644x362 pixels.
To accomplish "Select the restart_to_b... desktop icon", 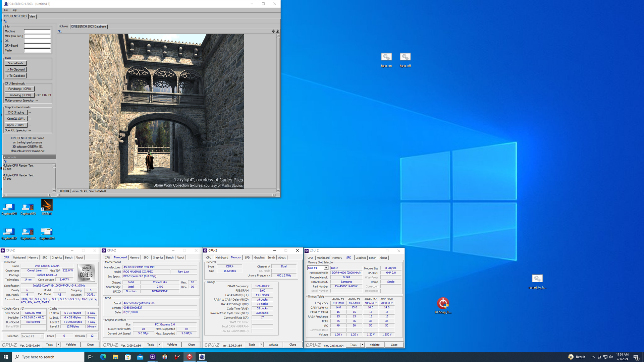I will coord(537,282).
